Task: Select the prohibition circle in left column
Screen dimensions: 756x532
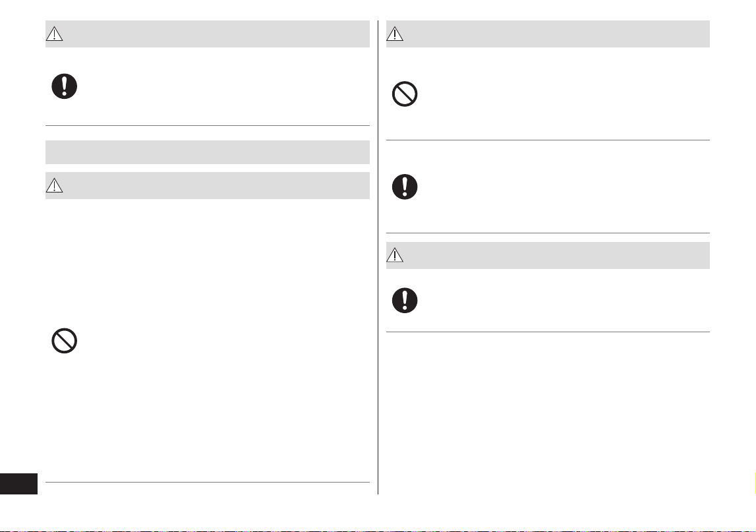Action: click(x=64, y=341)
